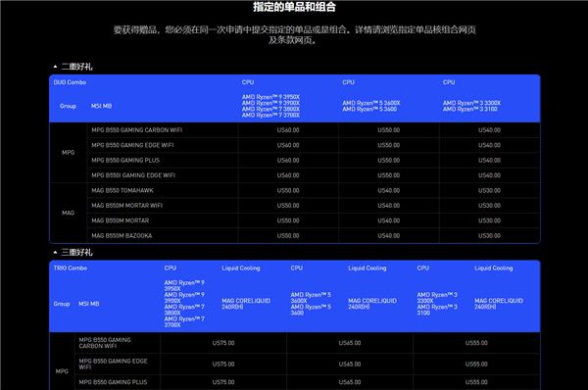Click the MAG group cell in the DUO table
The width and height of the screenshot is (588, 390).
click(x=69, y=213)
